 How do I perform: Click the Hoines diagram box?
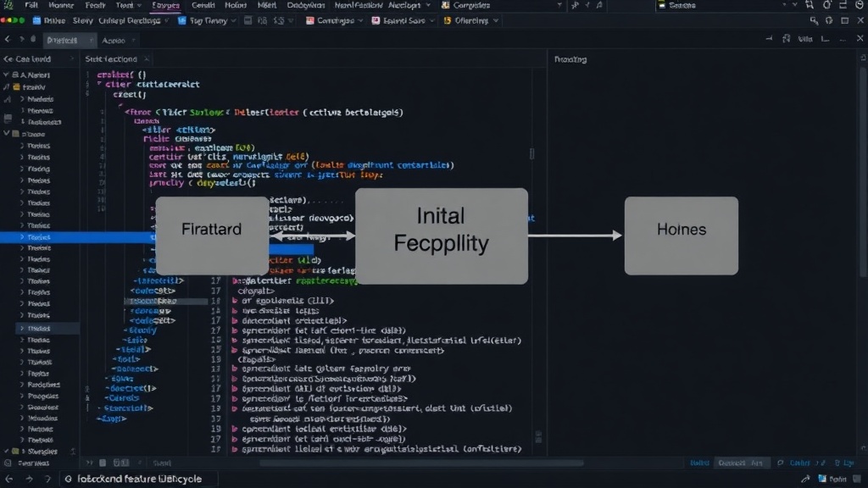pyautogui.click(x=682, y=236)
